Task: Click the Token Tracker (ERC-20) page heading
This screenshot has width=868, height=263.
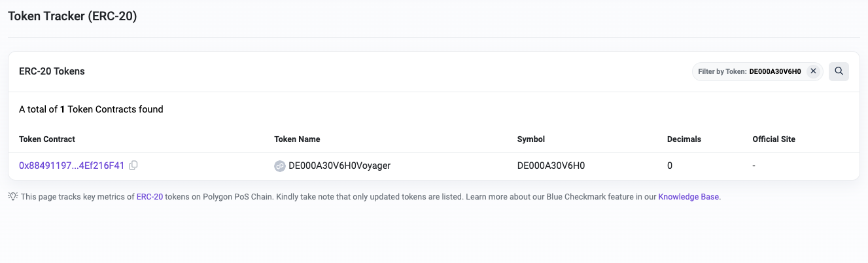Action: (x=72, y=16)
